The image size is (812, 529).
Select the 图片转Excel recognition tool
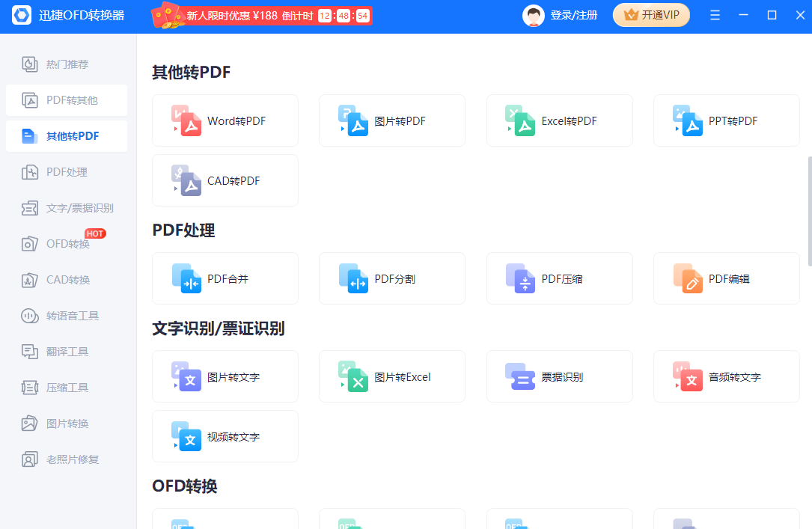pyautogui.click(x=391, y=376)
